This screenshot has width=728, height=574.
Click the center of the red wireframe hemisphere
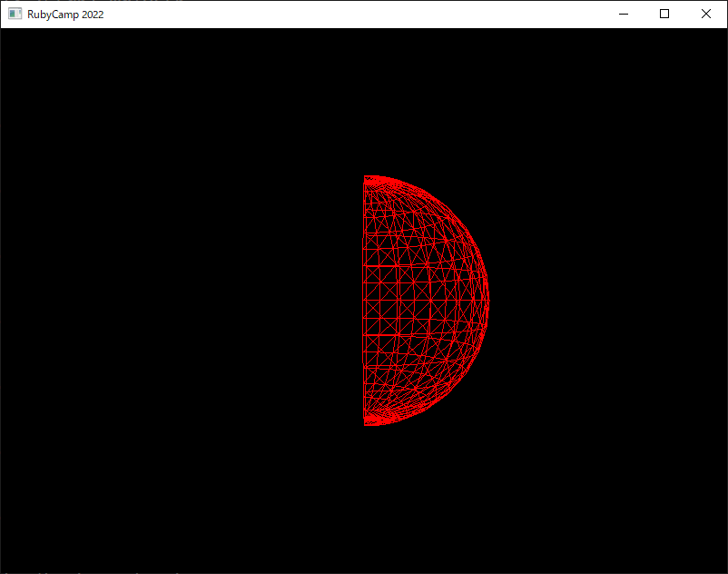tap(426, 301)
